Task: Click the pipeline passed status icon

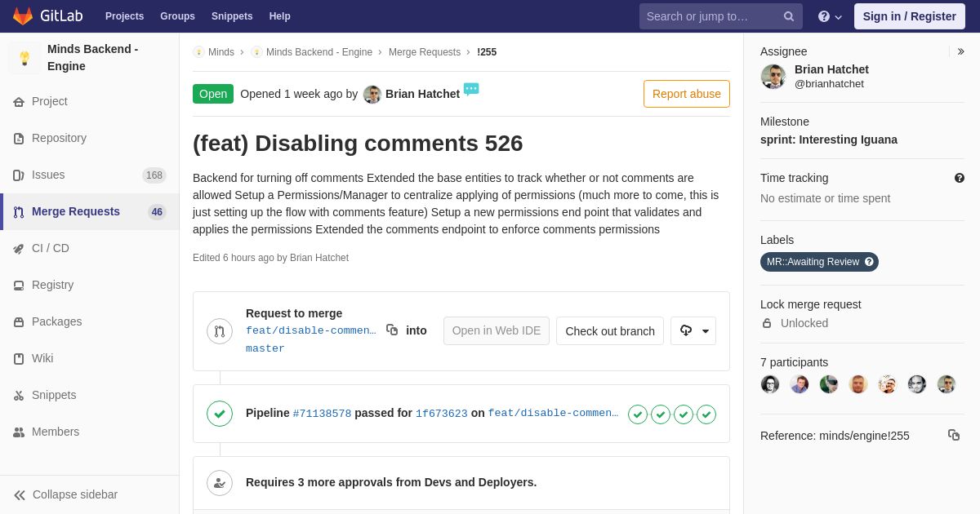Action: pos(220,414)
